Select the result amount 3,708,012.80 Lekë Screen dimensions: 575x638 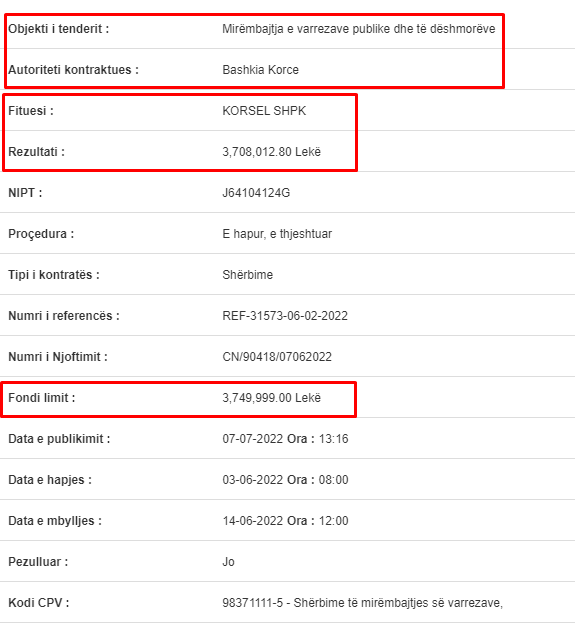(x=271, y=152)
